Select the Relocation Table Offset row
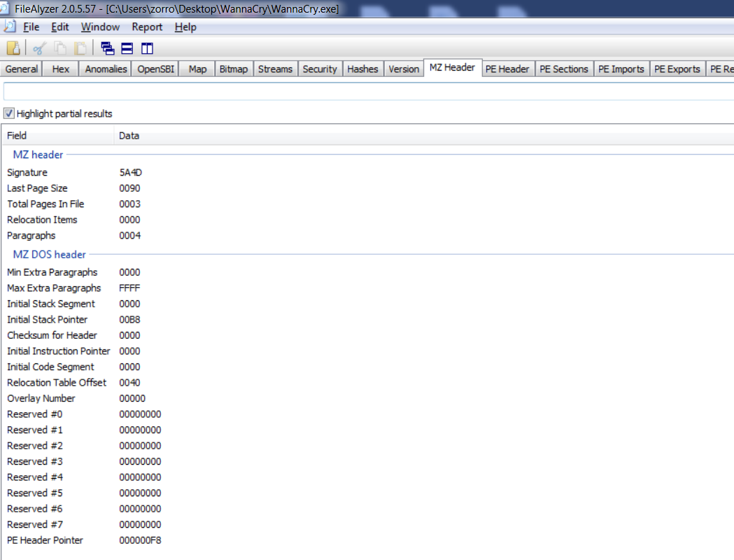 point(368,382)
